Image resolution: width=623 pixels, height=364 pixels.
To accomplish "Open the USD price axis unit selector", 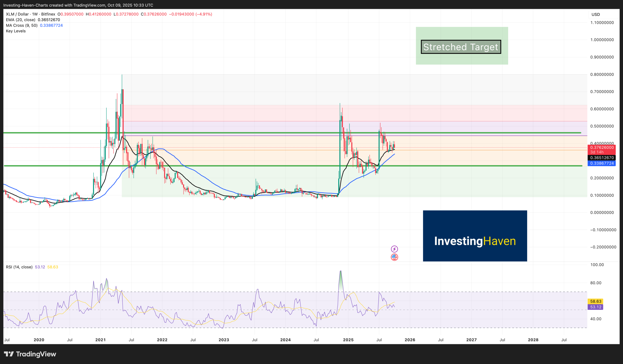I will 596,14.
